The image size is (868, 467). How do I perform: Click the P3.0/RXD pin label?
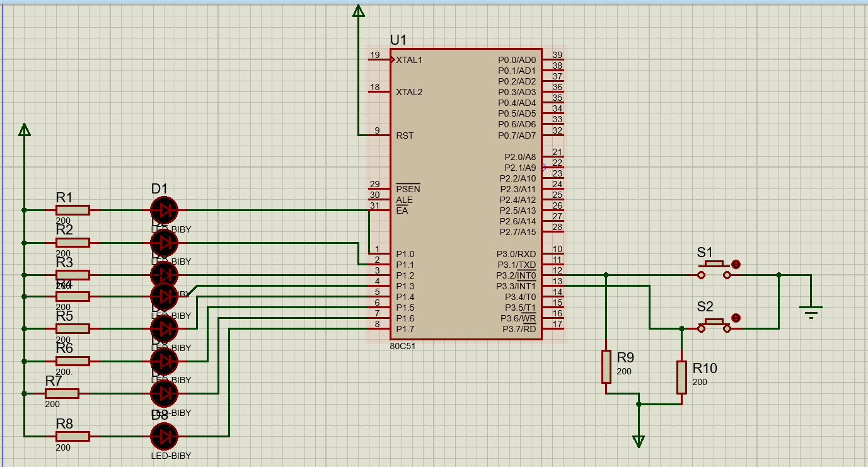[516, 254]
